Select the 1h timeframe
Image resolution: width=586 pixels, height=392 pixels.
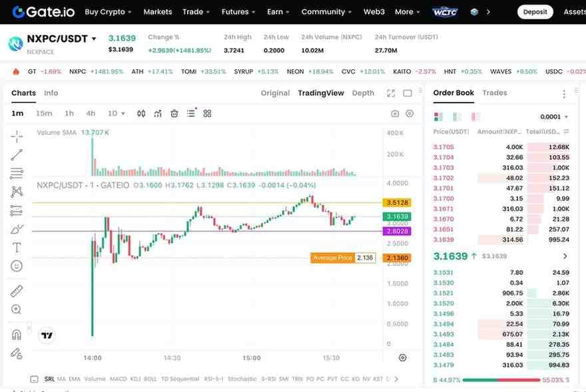[69, 113]
